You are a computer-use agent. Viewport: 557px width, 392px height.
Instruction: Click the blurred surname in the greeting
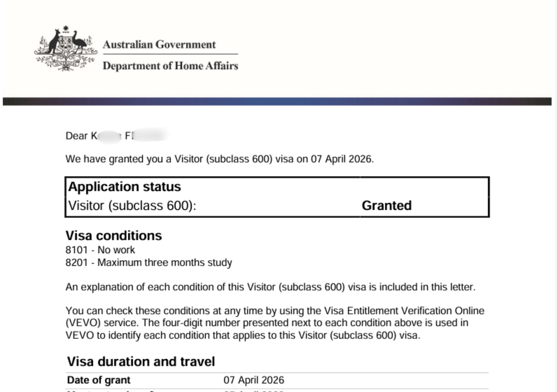point(147,135)
